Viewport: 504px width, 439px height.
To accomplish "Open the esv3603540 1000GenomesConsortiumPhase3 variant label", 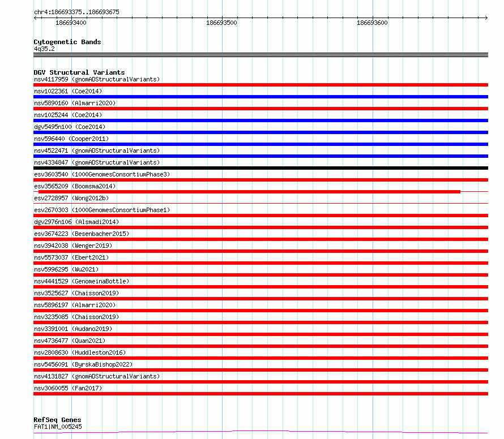I will pos(102,174).
